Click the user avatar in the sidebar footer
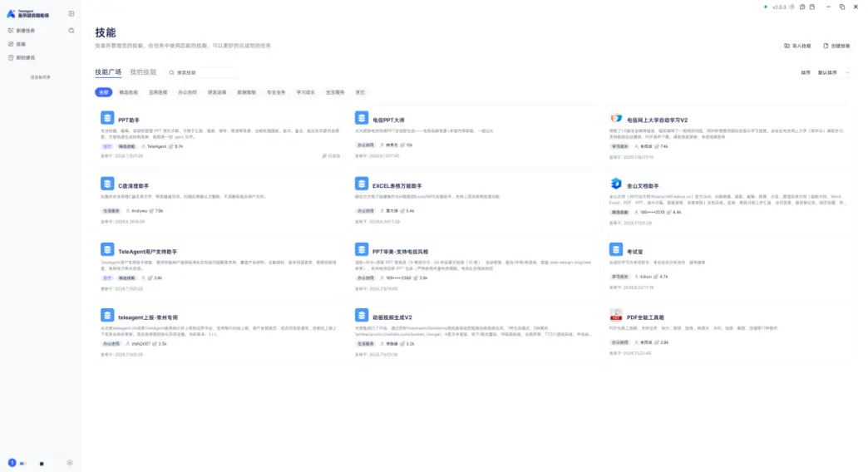 (x=12, y=463)
